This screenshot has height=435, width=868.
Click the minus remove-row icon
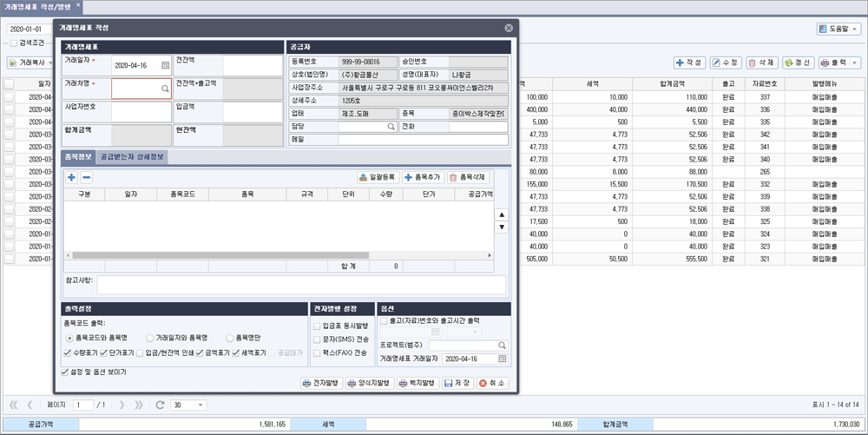coord(86,178)
